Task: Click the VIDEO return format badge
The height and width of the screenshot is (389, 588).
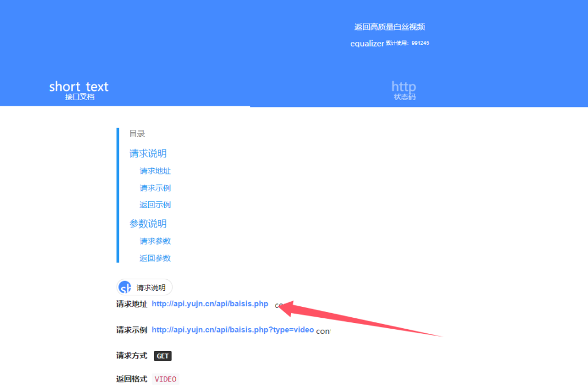Action: click(x=165, y=379)
